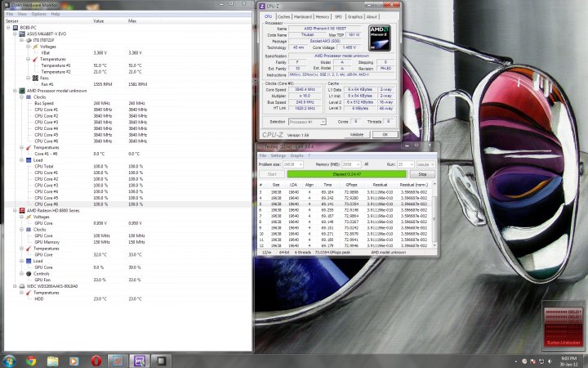Open the File menu in Open Hardware Monitor
The image size is (588, 368).
(9, 14)
